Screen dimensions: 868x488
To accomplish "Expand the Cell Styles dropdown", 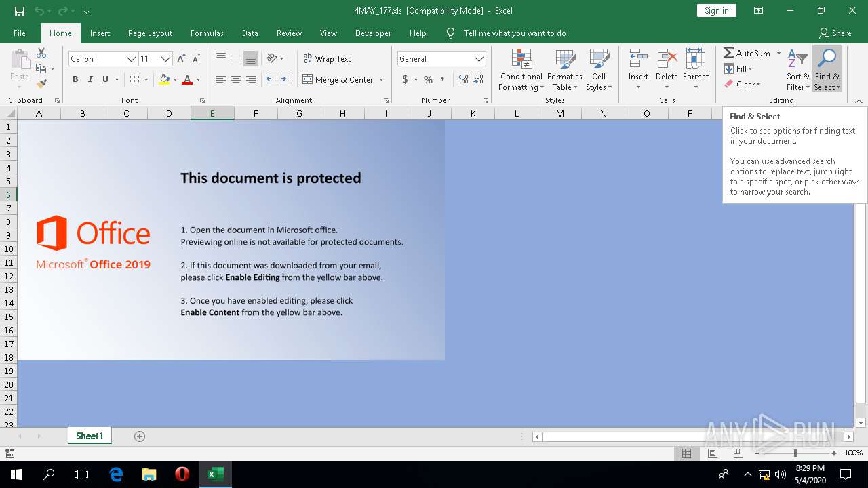I will coord(599,70).
